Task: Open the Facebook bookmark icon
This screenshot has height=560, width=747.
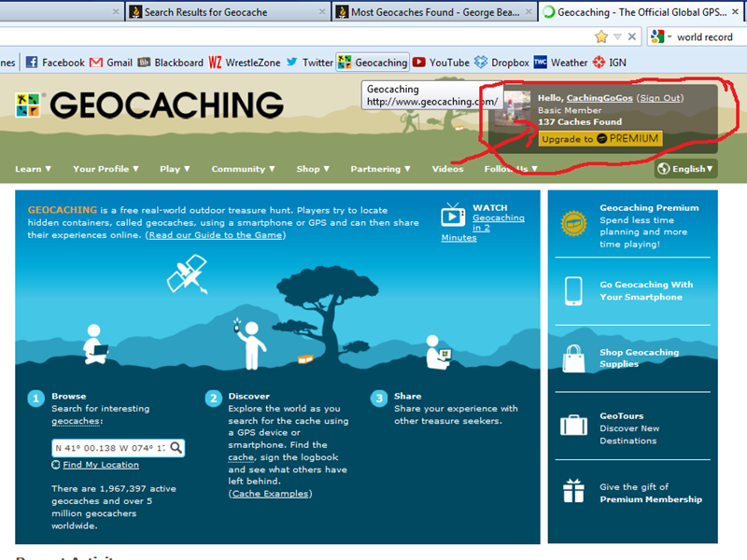Action: click(x=32, y=62)
